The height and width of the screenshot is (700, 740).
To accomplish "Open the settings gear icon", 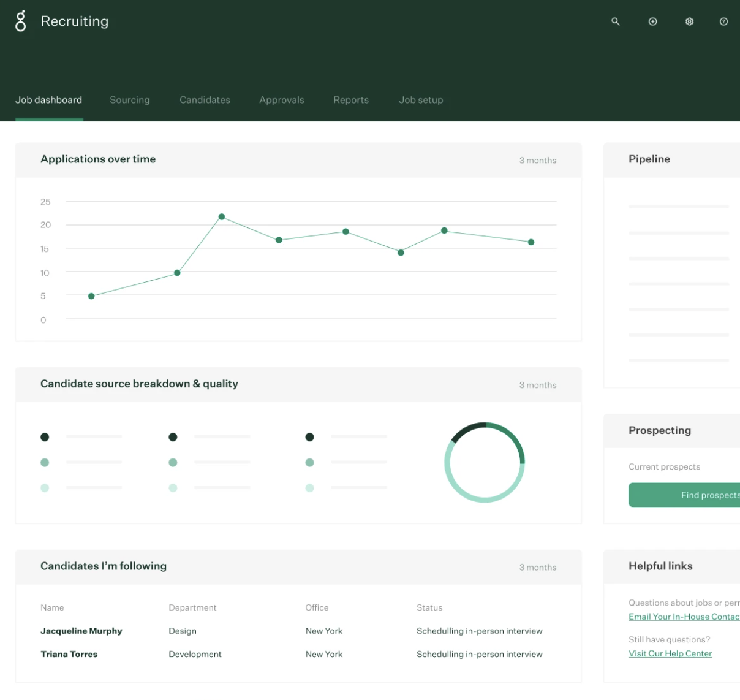I will coord(689,21).
